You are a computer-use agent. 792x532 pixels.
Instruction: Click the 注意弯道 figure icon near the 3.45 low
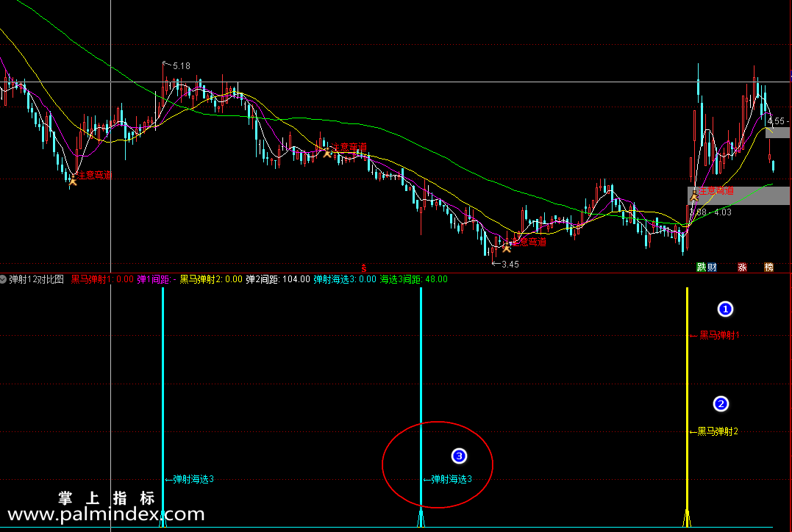pos(506,246)
